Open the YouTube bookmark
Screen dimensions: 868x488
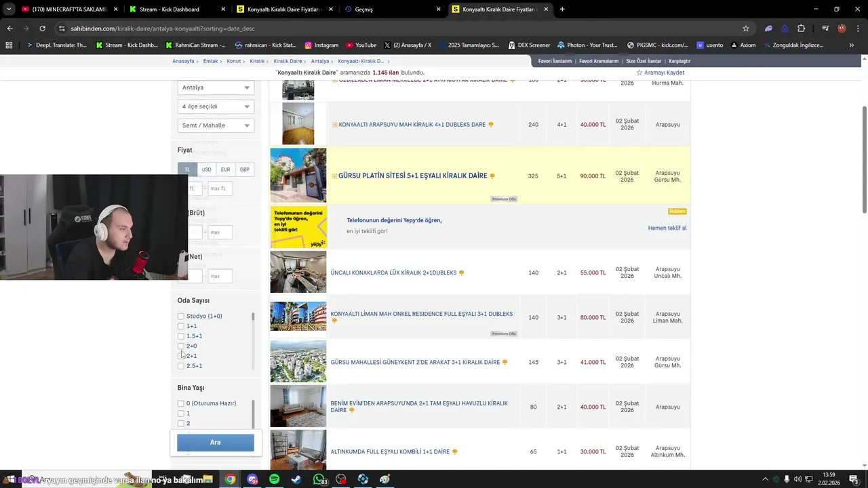[361, 45]
